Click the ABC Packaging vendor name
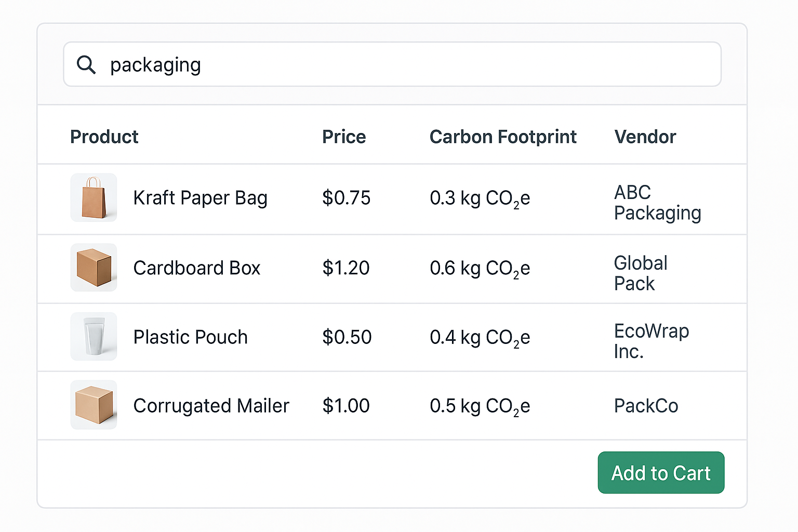 coord(658,203)
